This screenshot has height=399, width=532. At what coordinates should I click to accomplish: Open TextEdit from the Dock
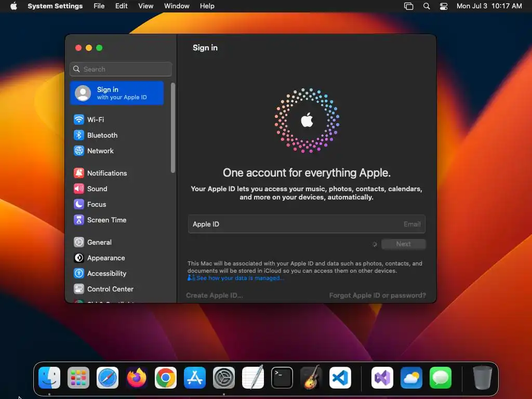pyautogui.click(x=253, y=378)
